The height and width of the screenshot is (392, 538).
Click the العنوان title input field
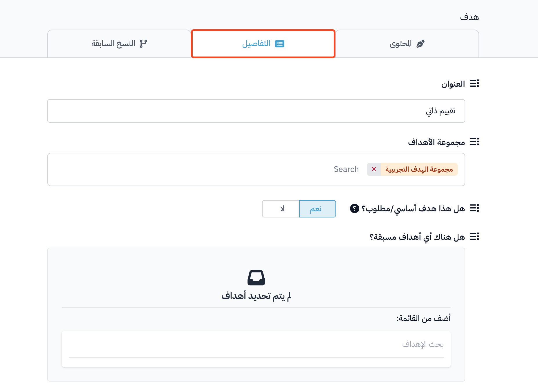click(x=256, y=111)
